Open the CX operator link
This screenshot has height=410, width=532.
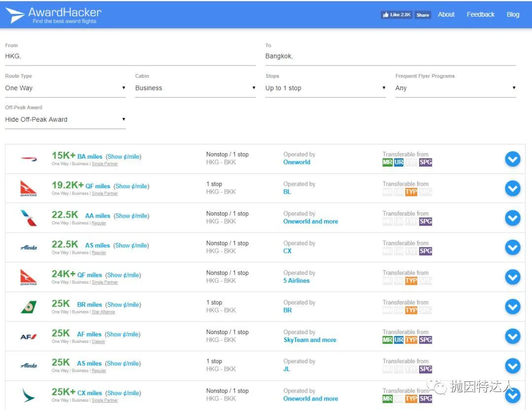(287, 251)
